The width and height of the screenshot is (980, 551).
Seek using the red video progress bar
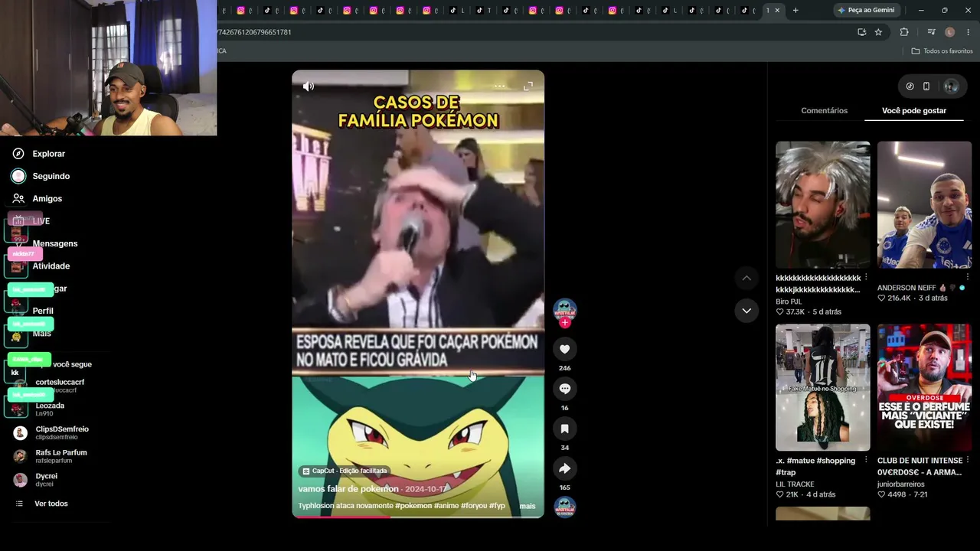[x=418, y=517]
